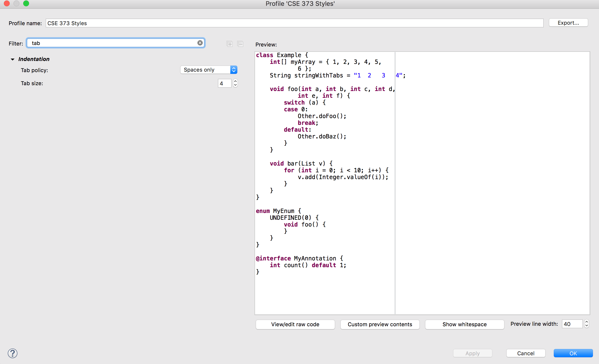This screenshot has width=599, height=364.
Task: Collapse all sections with the minus icon
Action: coord(240,44)
